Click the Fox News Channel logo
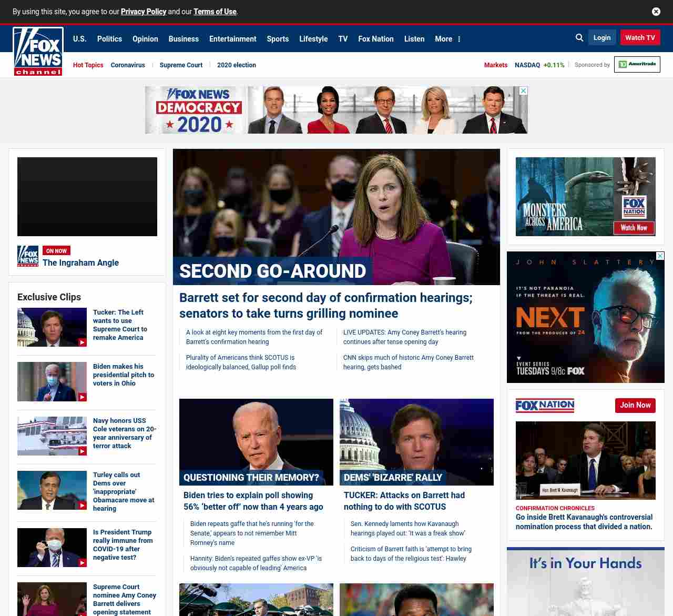Viewport: 673px width, 616px height. (38, 52)
